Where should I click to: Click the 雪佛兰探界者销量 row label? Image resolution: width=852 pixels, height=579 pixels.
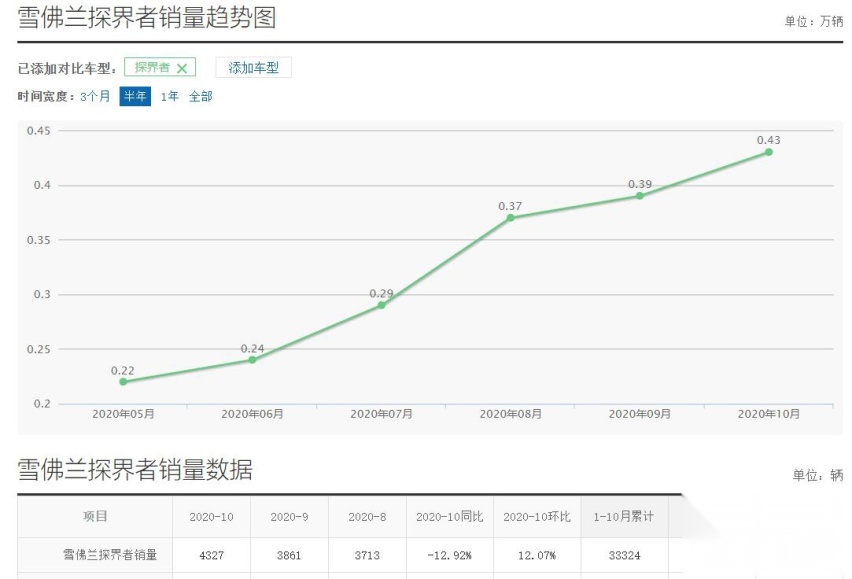click(x=110, y=555)
